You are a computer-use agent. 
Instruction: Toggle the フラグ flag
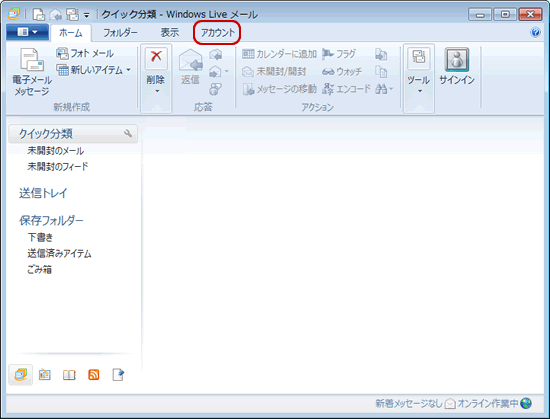tap(339, 54)
